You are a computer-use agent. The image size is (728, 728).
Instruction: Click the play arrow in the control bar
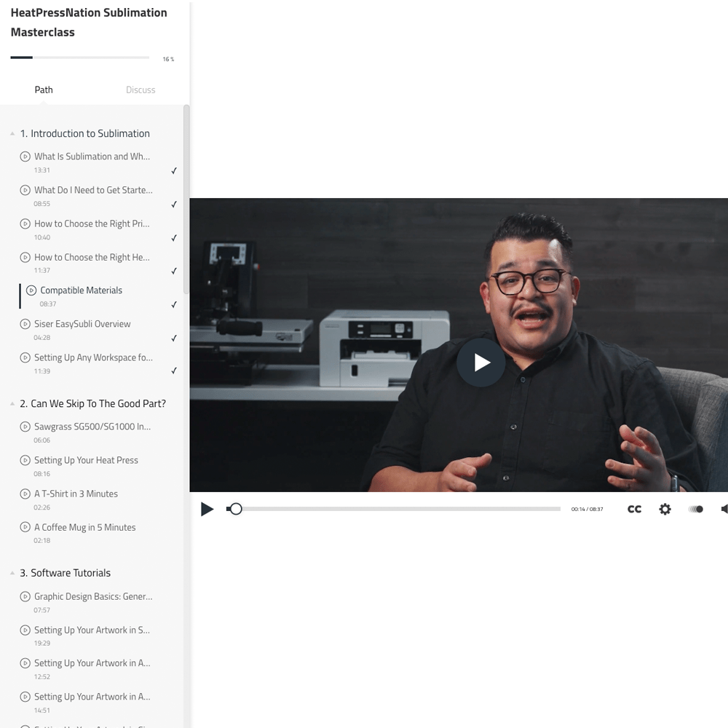tap(207, 509)
